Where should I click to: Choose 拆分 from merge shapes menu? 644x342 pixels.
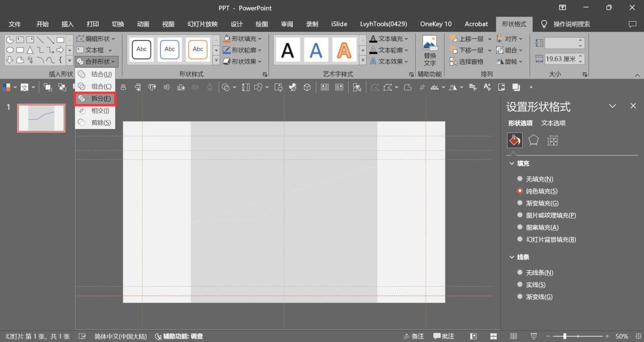[96, 99]
